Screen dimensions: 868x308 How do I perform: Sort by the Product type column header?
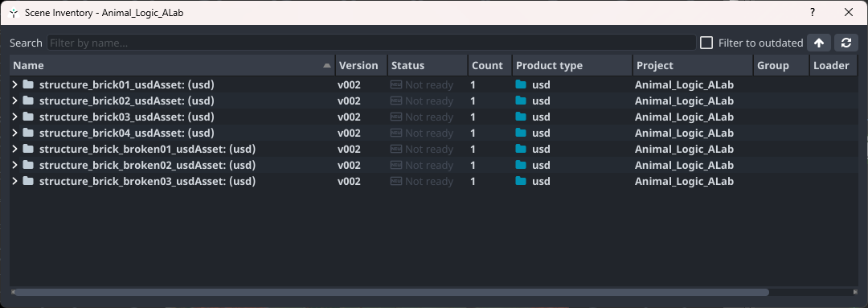[573, 65]
